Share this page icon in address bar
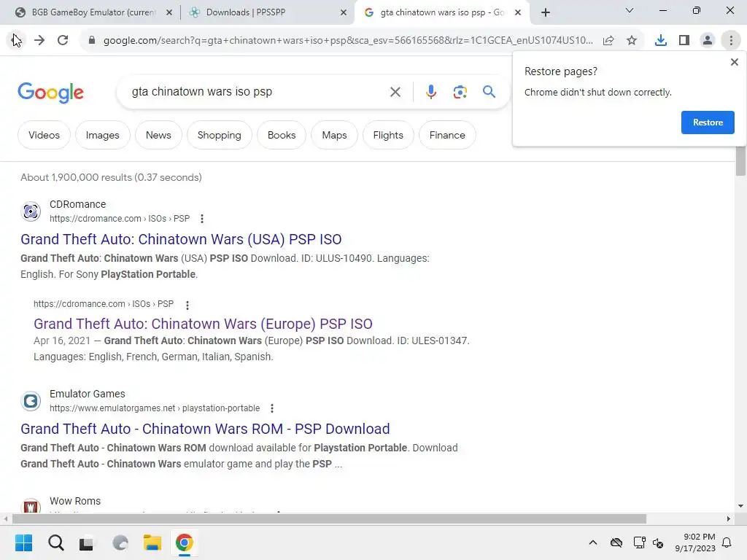This screenshot has height=560, width=747. [608, 41]
